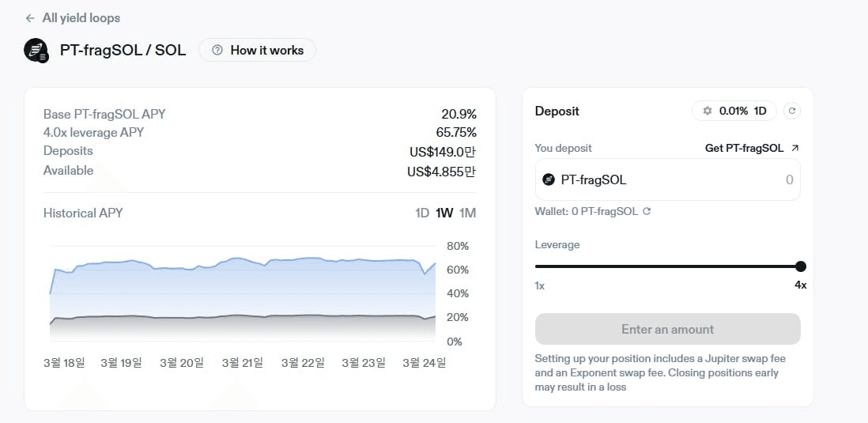Click the Enter an amount button
This screenshot has width=868, height=423.
[x=668, y=330]
